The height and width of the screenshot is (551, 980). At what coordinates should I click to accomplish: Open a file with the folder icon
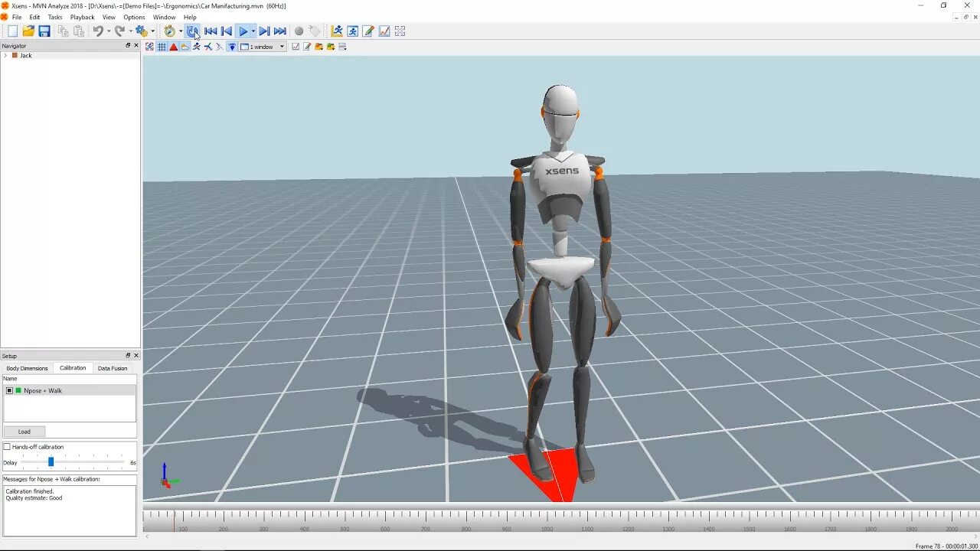pos(28,31)
